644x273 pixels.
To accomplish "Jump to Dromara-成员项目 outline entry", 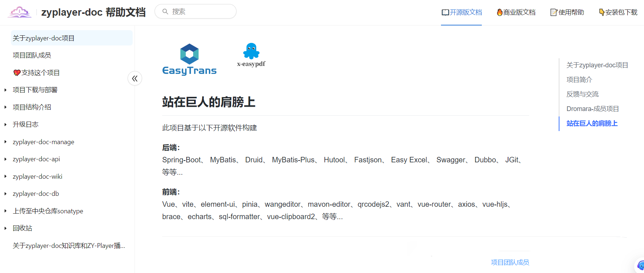I will (x=593, y=109).
